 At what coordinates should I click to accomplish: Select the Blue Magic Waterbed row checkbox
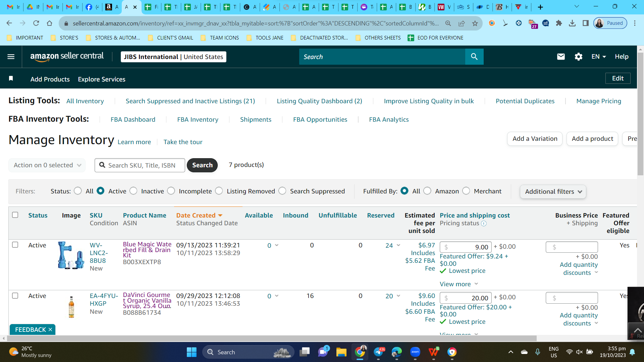[x=15, y=245]
